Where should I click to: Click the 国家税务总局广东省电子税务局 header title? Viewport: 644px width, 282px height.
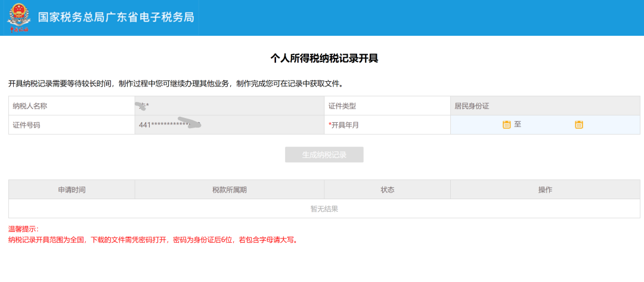click(116, 17)
